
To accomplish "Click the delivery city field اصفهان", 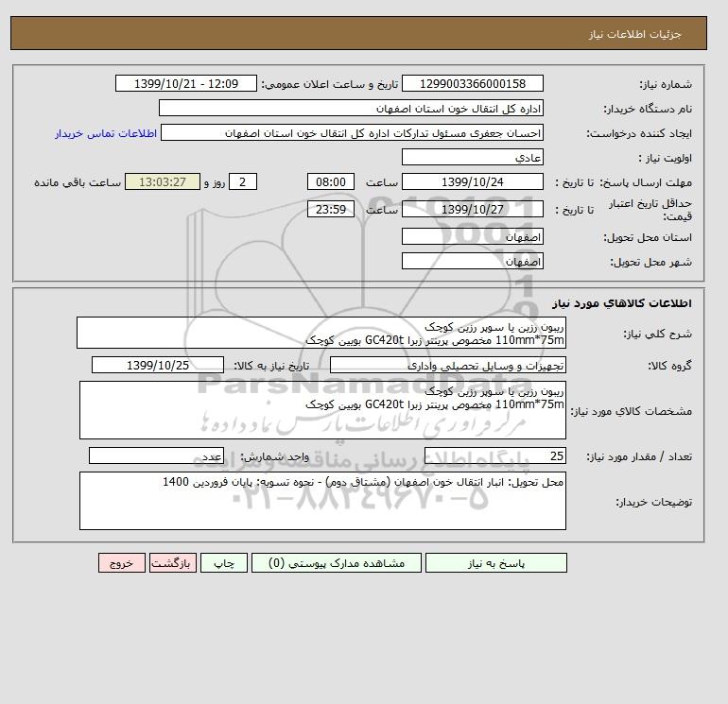I will 472,261.
